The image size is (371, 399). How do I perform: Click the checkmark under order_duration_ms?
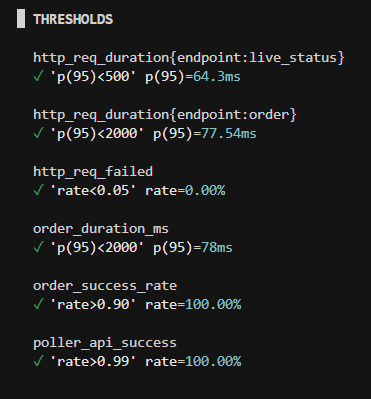click(x=38, y=248)
